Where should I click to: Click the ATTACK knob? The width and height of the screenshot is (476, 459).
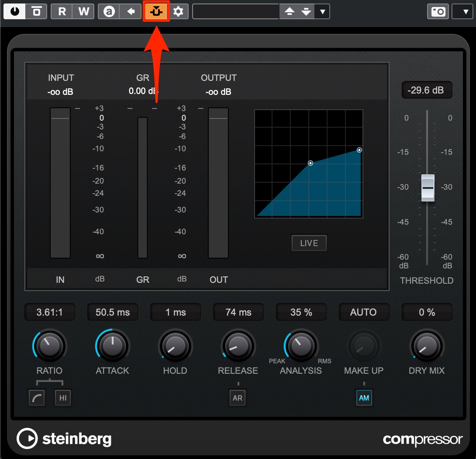point(112,346)
